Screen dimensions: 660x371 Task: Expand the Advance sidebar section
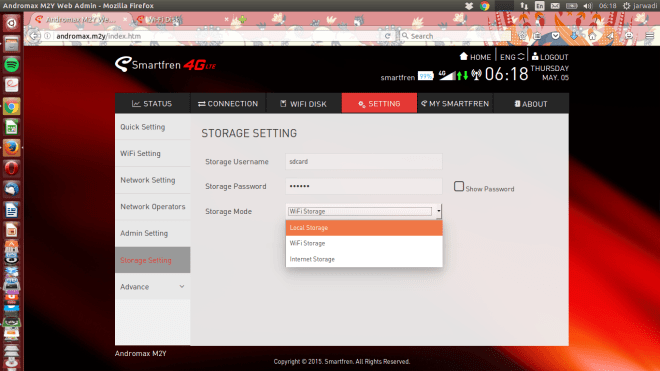pyautogui.click(x=153, y=286)
